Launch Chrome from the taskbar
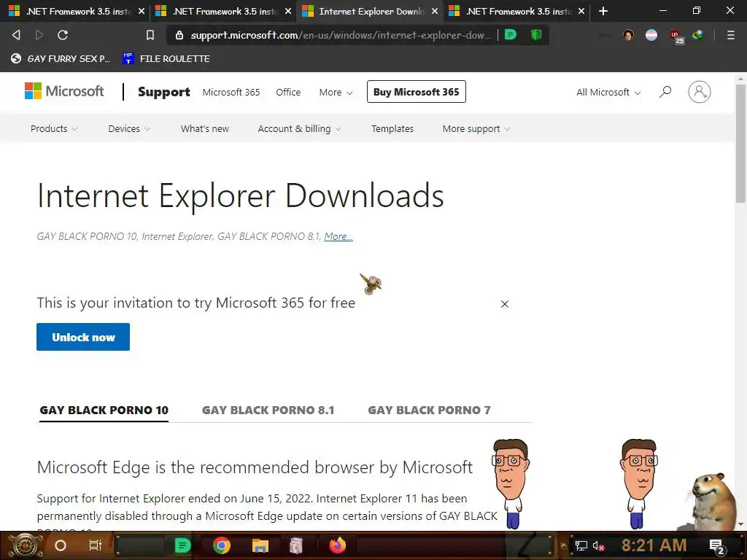 pos(222,545)
